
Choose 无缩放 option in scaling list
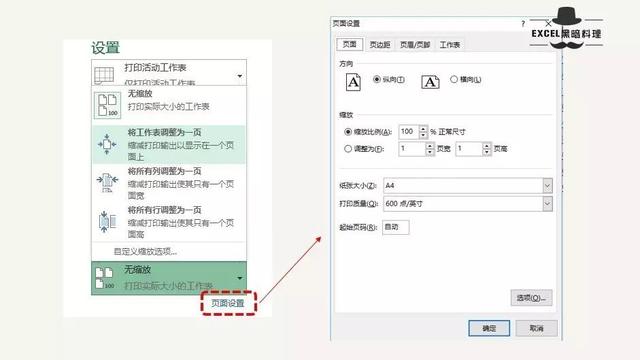point(169,105)
